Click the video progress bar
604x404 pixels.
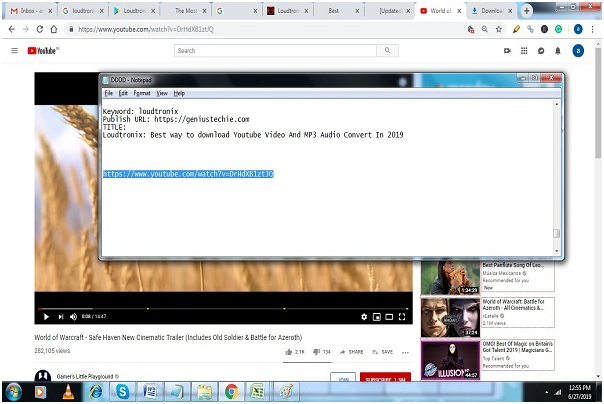click(223, 308)
